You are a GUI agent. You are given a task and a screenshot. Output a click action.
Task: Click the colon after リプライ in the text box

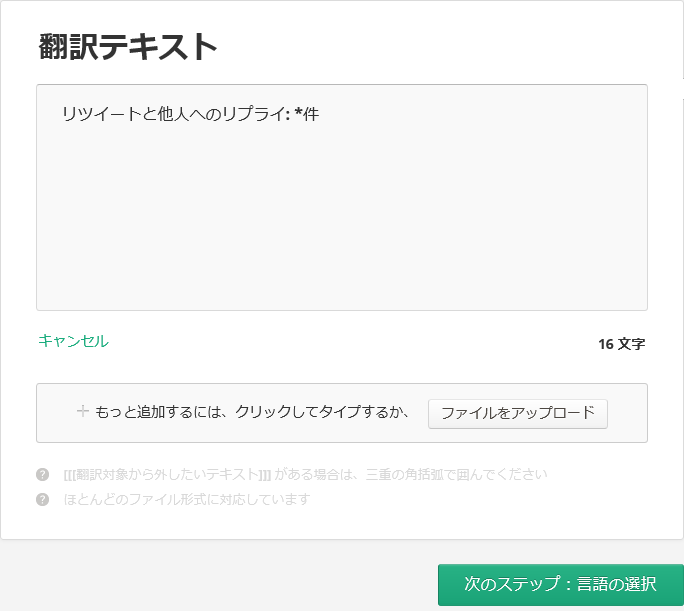coord(287,114)
